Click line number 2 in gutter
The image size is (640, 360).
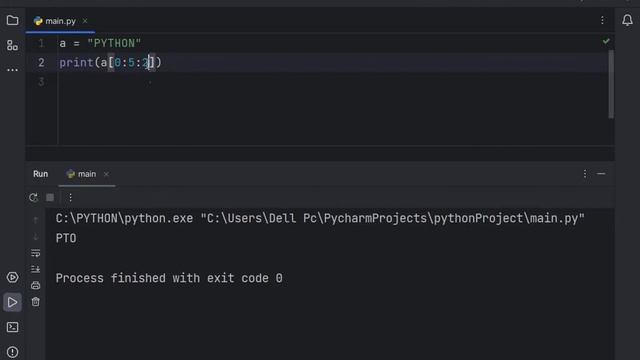coord(41,62)
